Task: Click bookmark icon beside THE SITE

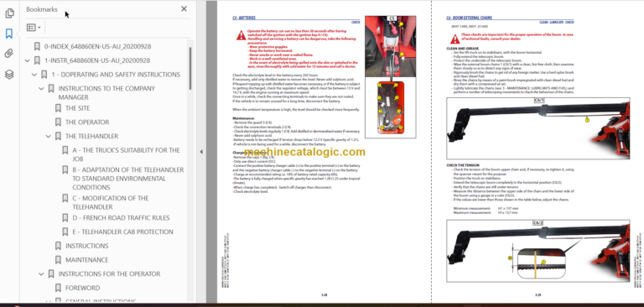Action: coord(59,108)
